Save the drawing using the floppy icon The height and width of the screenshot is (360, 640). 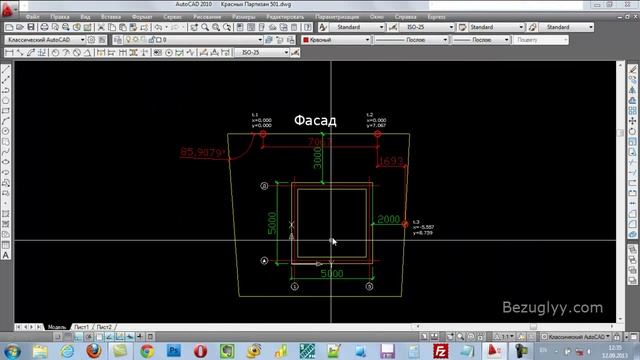[x=31, y=27]
